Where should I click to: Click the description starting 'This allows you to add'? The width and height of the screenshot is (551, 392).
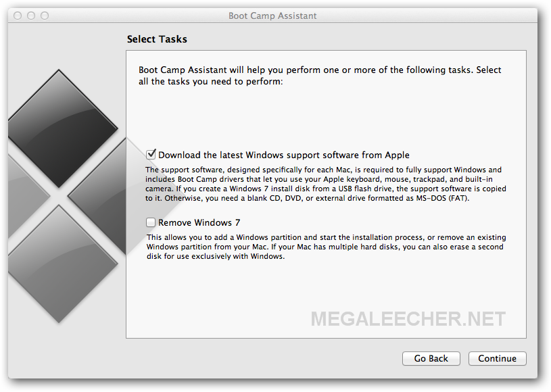tap(326, 247)
